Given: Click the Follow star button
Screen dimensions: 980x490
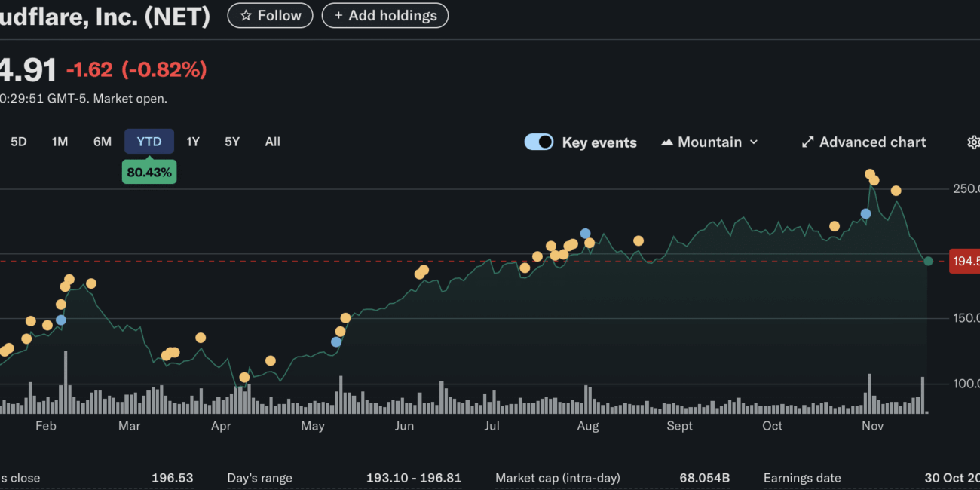Looking at the screenshot, I should point(270,16).
